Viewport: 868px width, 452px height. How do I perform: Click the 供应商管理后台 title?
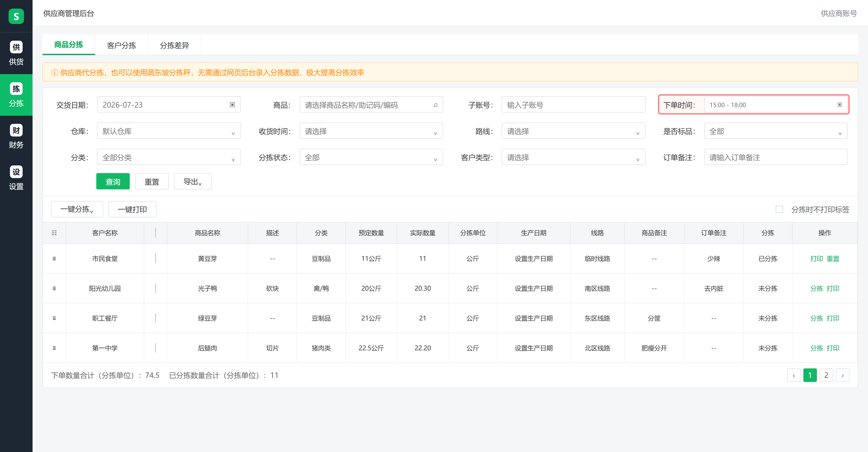[x=68, y=13]
